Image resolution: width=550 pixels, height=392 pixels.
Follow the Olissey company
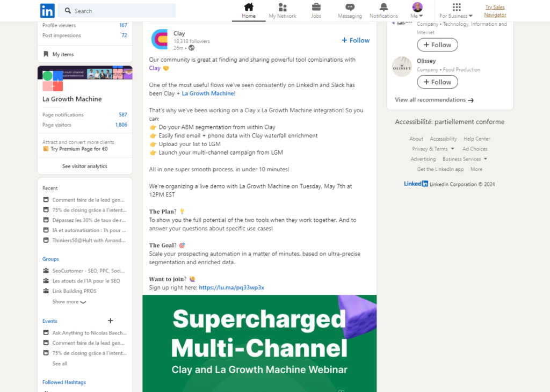[x=437, y=82]
